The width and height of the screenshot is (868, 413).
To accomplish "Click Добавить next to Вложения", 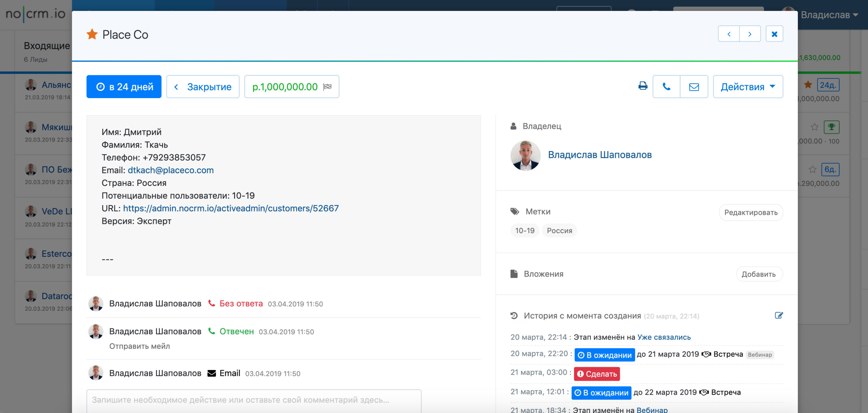I will click(759, 274).
